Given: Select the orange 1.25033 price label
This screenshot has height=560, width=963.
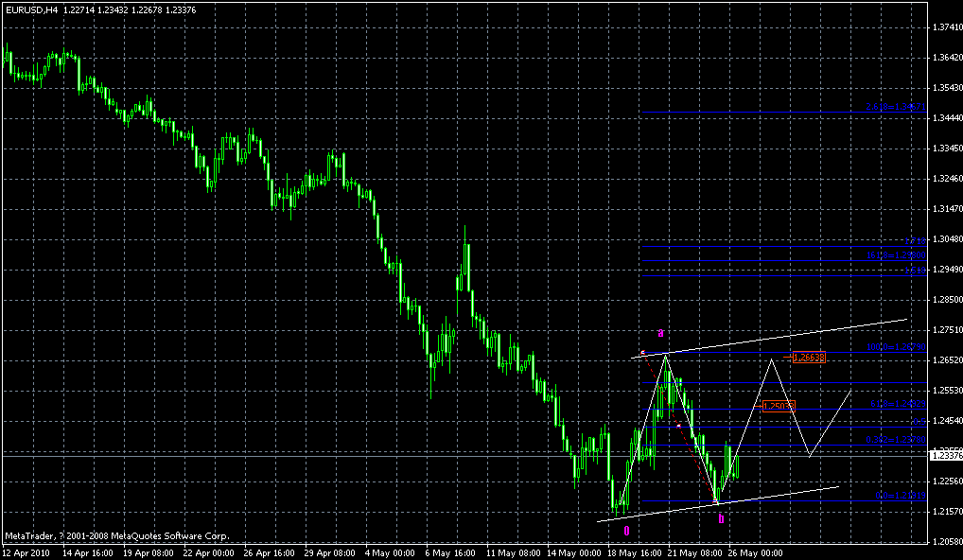Looking at the screenshot, I should pyautogui.click(x=779, y=405).
